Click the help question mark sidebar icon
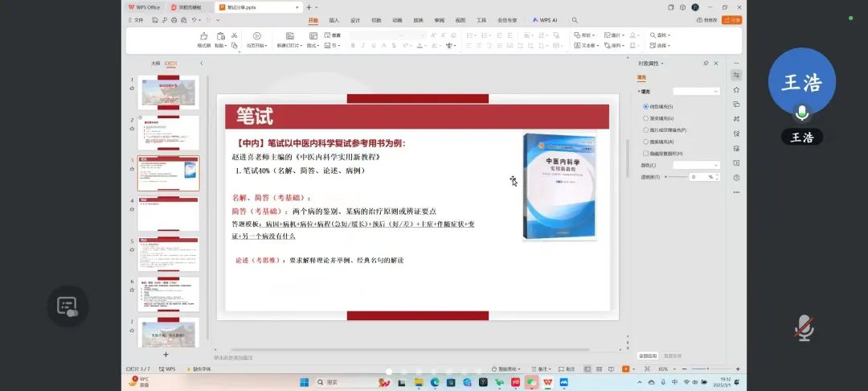Viewport: 868px width, 391px height. 736,178
